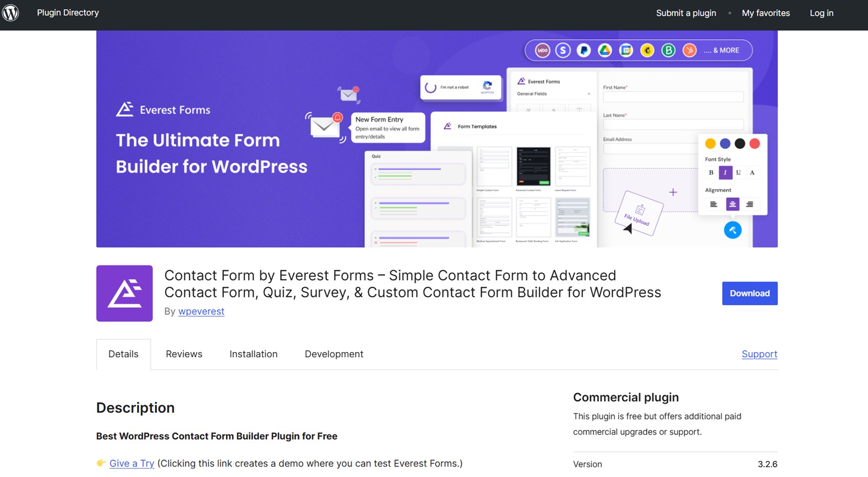This screenshot has width=868, height=477.
Task: Select the WooCommerce integration icon
Action: coord(542,50)
